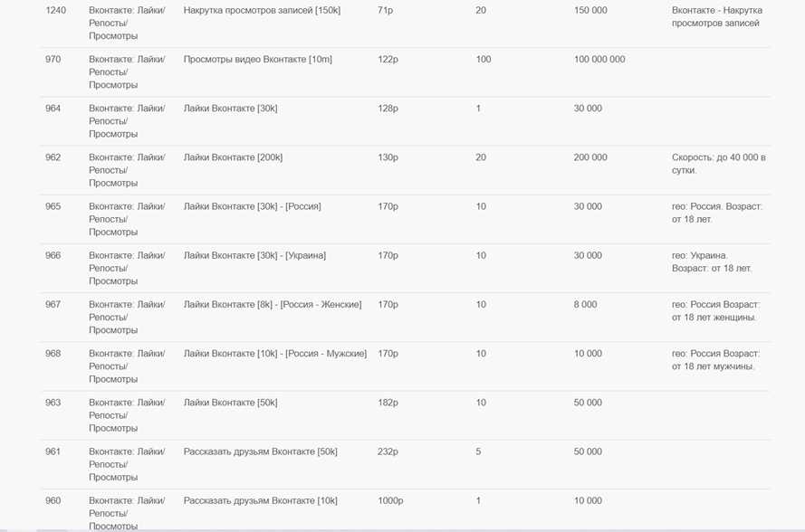
Task: Click the 1000р price cell
Action: 390,500
